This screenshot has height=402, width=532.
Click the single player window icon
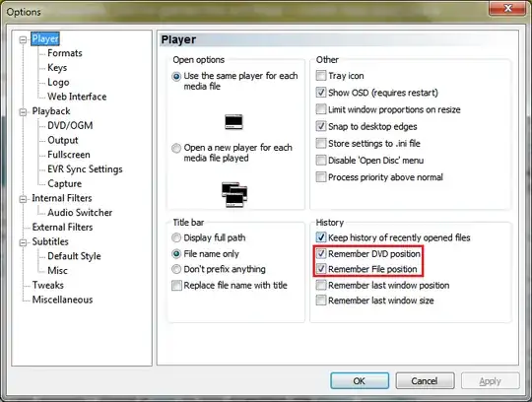[233, 122]
